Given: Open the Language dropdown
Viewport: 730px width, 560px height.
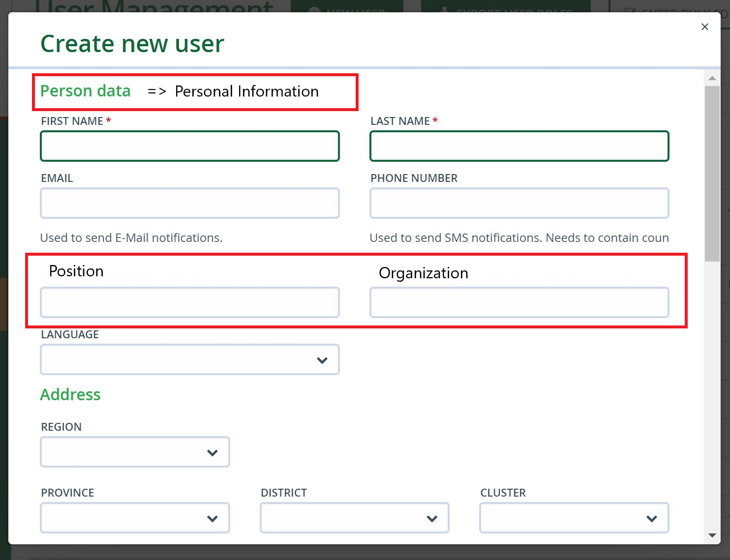Looking at the screenshot, I should [x=189, y=359].
